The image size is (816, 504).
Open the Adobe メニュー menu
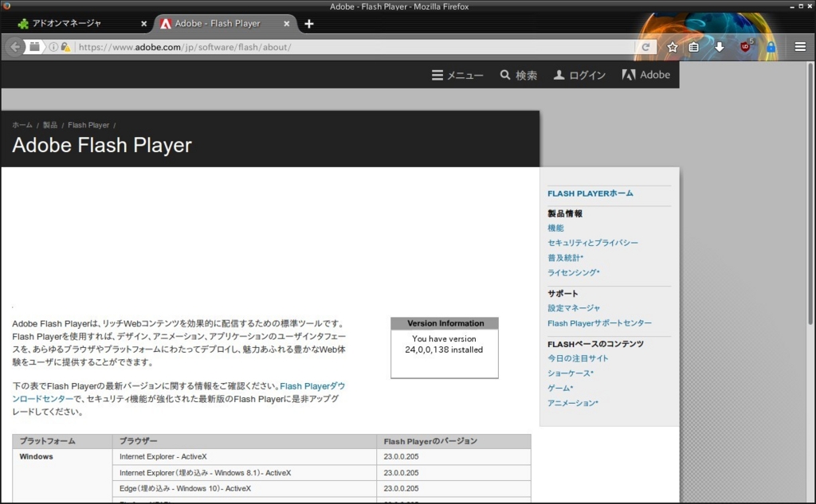click(x=457, y=76)
